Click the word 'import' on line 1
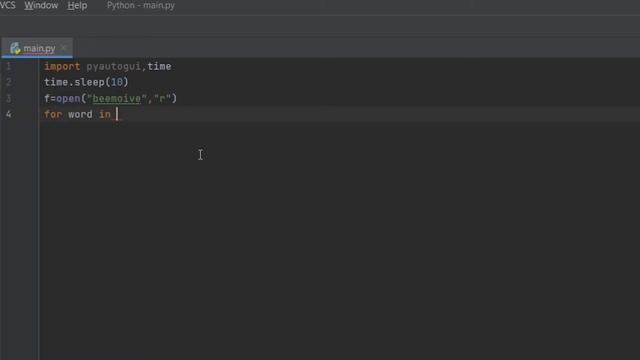Image resolution: width=640 pixels, height=360 pixels. tap(62, 67)
